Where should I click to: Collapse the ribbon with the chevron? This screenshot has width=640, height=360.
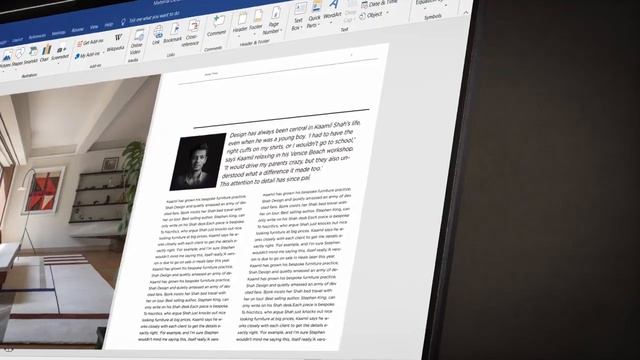[x=466, y=13]
